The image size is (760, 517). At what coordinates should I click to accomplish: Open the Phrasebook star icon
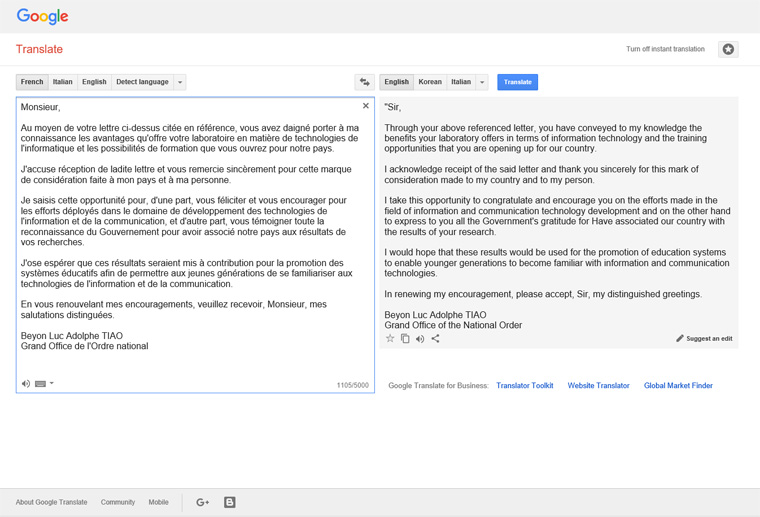click(728, 49)
